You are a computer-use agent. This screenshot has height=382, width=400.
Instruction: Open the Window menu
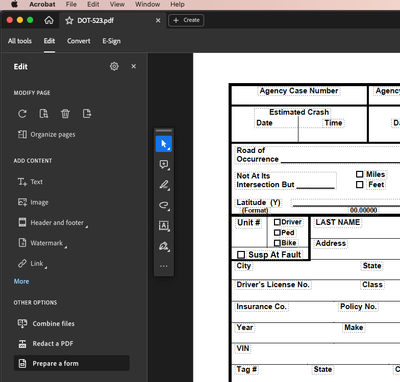click(x=147, y=4)
